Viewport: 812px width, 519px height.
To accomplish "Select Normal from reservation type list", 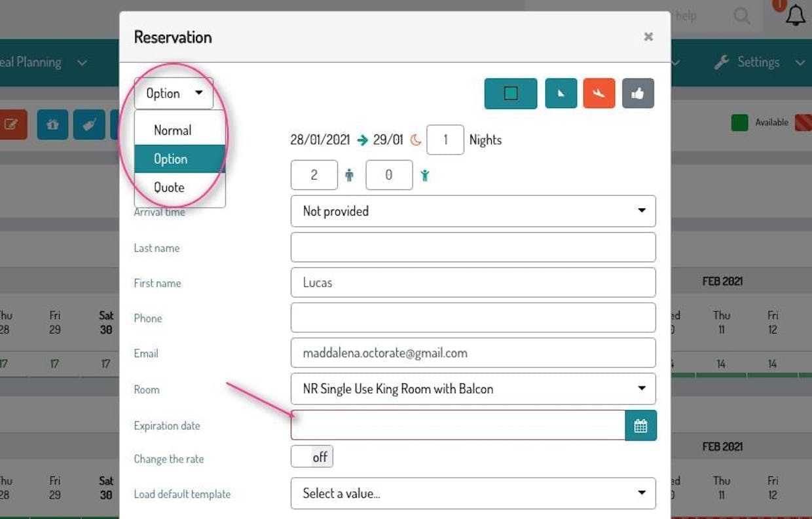I will 173,130.
